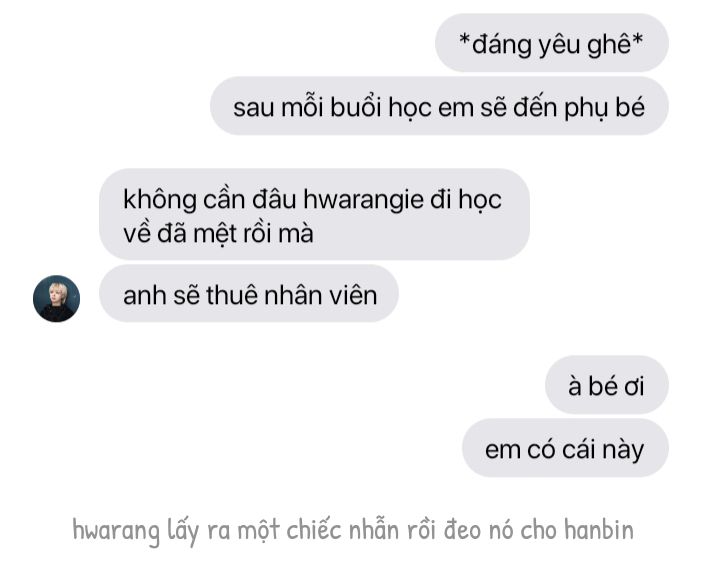Select the 'à bé ơi' message bubble
The width and height of the screenshot is (720, 576).
(x=607, y=385)
